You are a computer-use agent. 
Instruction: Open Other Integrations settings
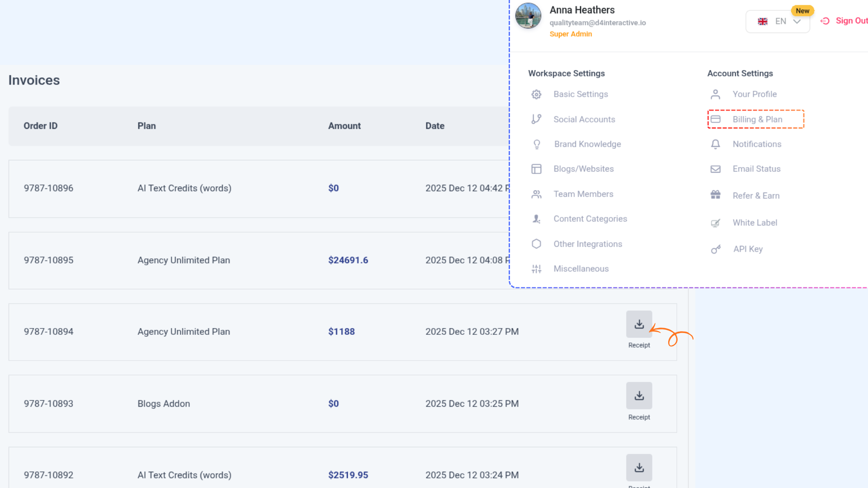coord(587,244)
